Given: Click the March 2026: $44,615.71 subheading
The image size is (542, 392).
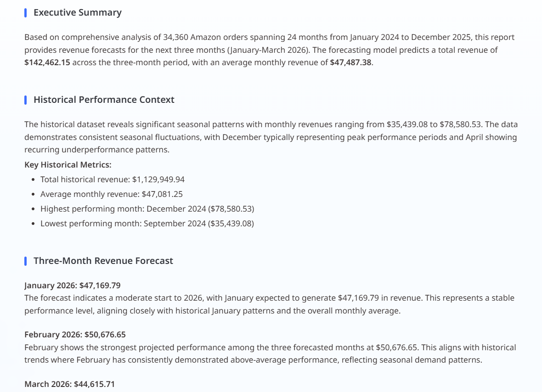Looking at the screenshot, I should (69, 384).
